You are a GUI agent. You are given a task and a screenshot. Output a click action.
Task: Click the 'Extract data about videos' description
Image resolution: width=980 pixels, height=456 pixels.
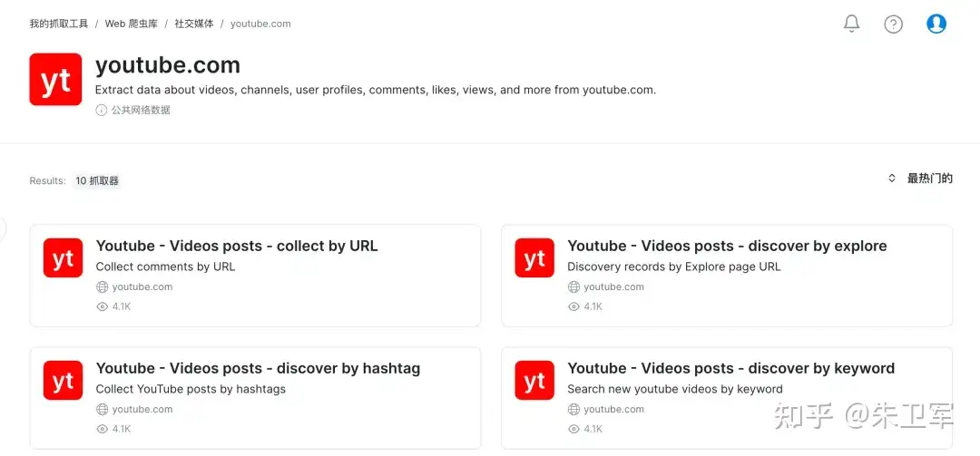tap(376, 90)
